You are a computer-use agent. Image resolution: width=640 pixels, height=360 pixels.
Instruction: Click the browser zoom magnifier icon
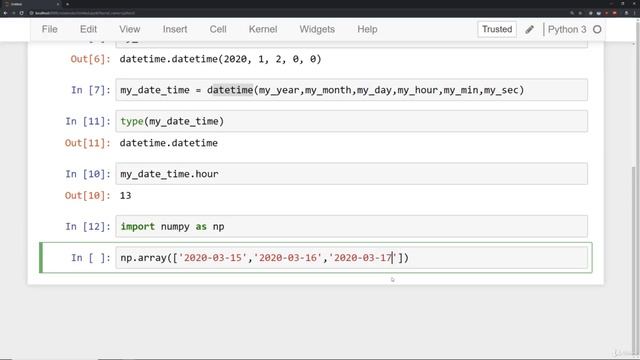coord(572,13)
